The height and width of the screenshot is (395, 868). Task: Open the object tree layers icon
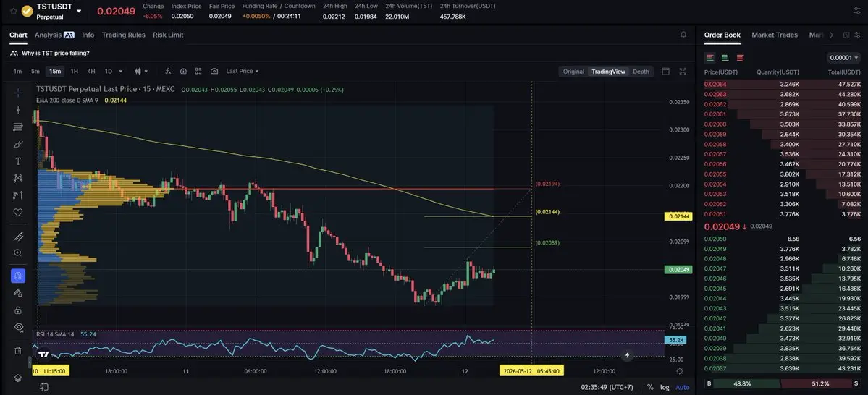tap(17, 378)
